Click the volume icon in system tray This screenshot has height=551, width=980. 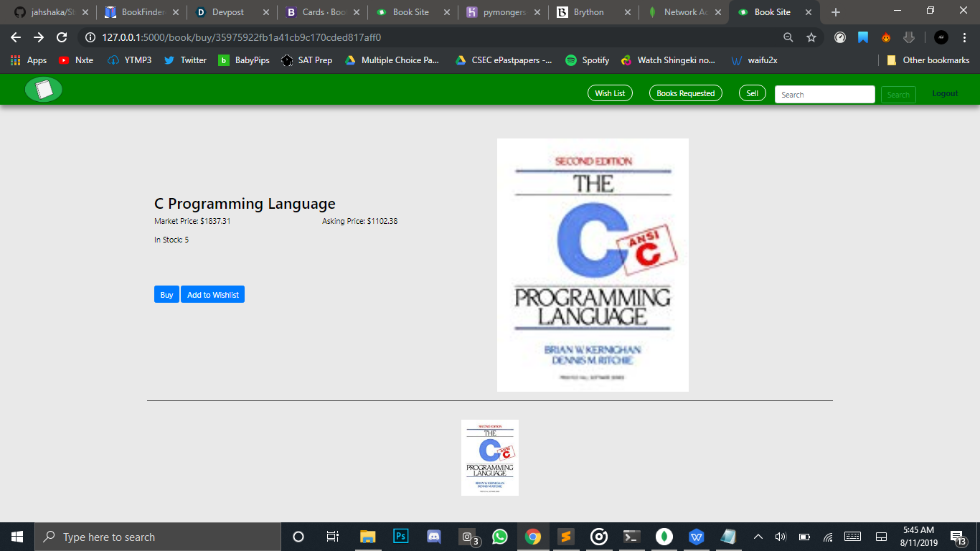point(781,537)
